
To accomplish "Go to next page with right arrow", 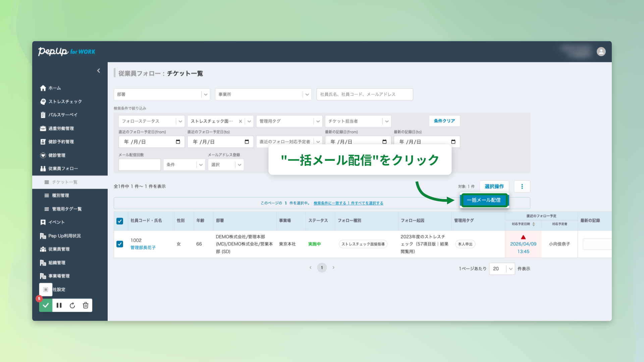I will 333,267.
